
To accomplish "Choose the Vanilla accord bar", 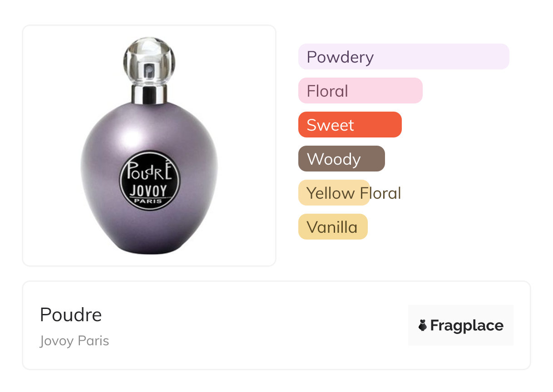I will [x=333, y=227].
